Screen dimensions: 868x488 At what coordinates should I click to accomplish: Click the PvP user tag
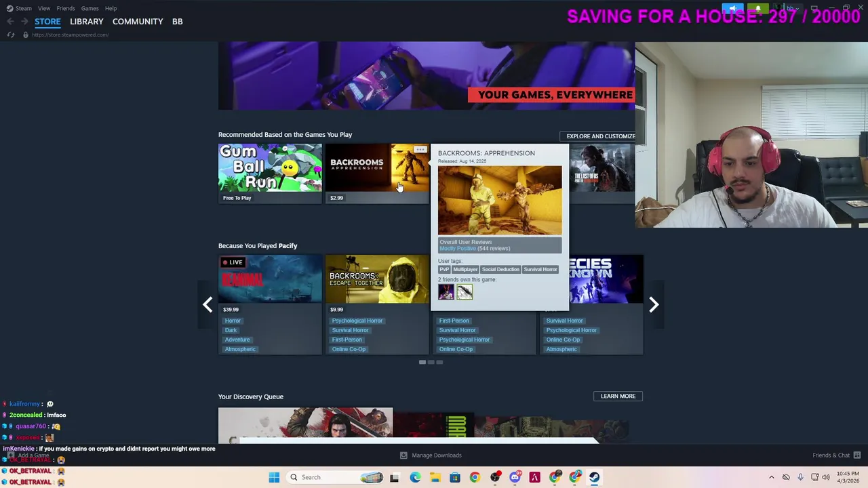coord(444,270)
